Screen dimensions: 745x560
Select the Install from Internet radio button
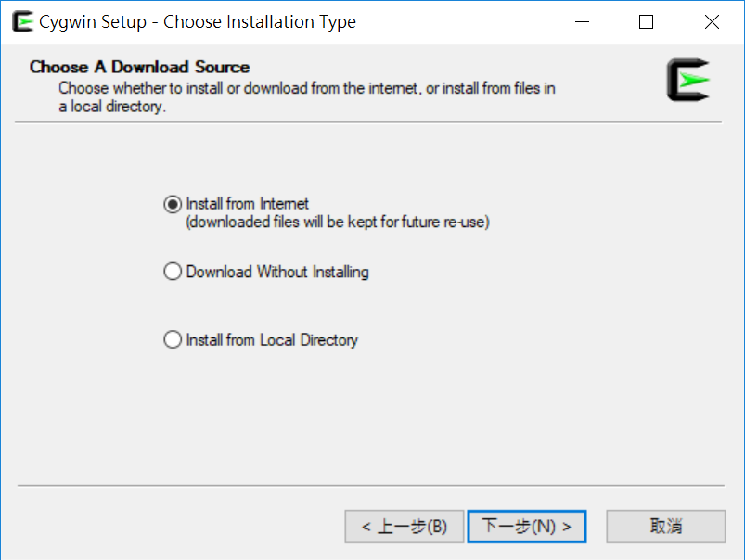pyautogui.click(x=173, y=204)
